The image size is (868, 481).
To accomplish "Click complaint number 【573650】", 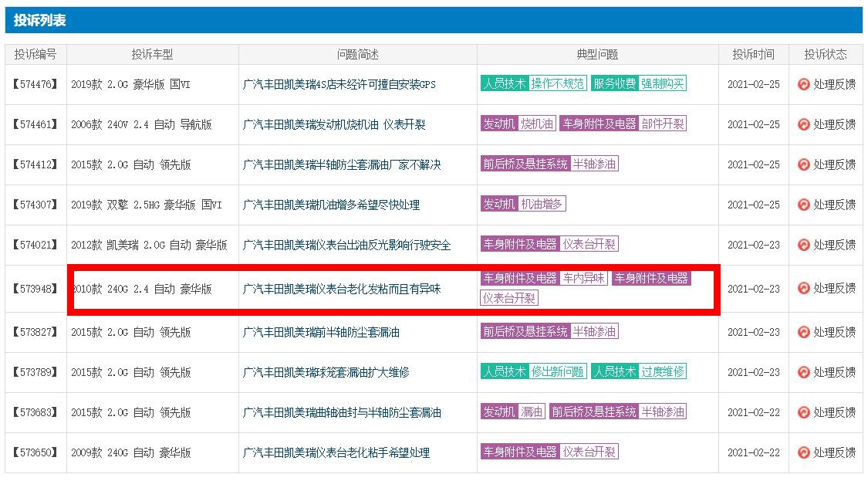I will coord(35,452).
